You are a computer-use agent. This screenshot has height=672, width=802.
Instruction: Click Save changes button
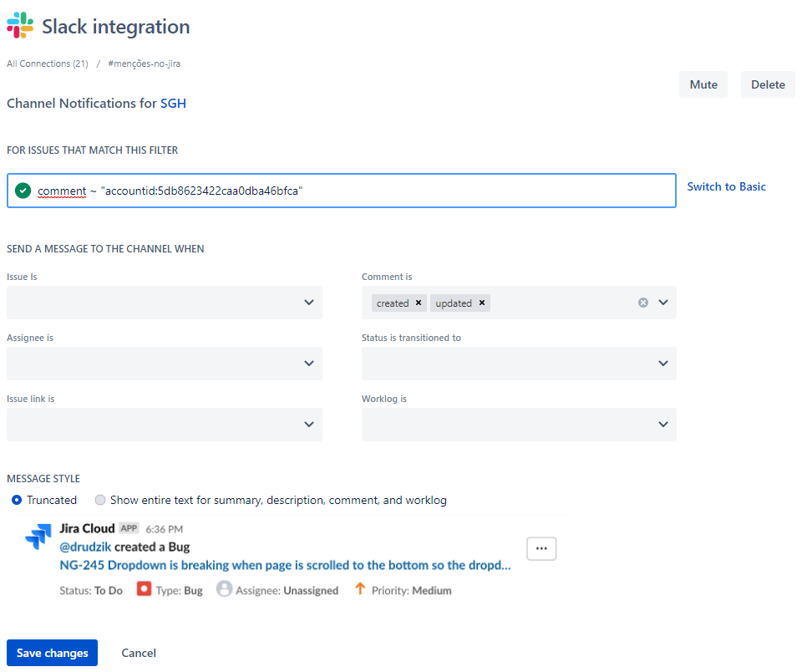(52, 653)
